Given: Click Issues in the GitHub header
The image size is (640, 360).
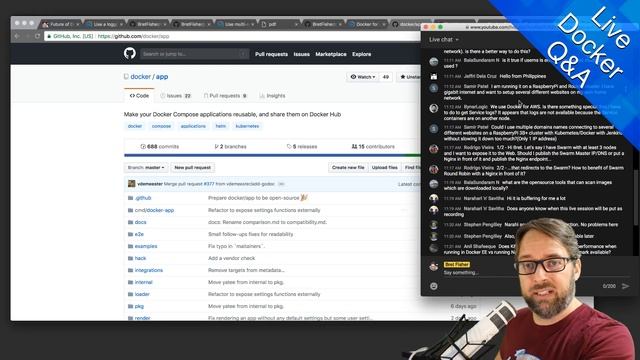Looking at the screenshot, I should coord(302,54).
